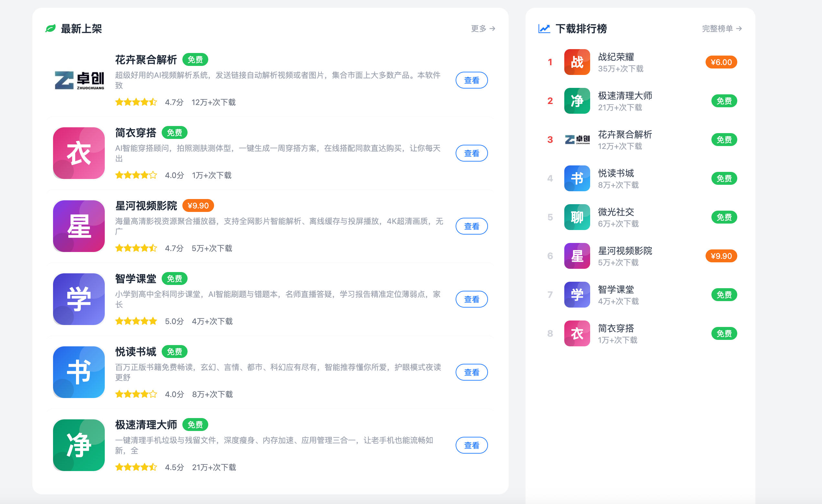Click the blue 书 icon ranked number 4
This screenshot has width=822, height=504.
point(577,178)
